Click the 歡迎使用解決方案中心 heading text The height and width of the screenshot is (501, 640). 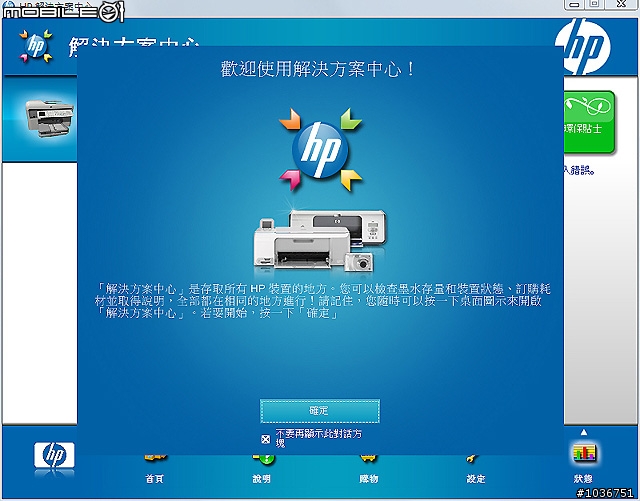click(318, 69)
